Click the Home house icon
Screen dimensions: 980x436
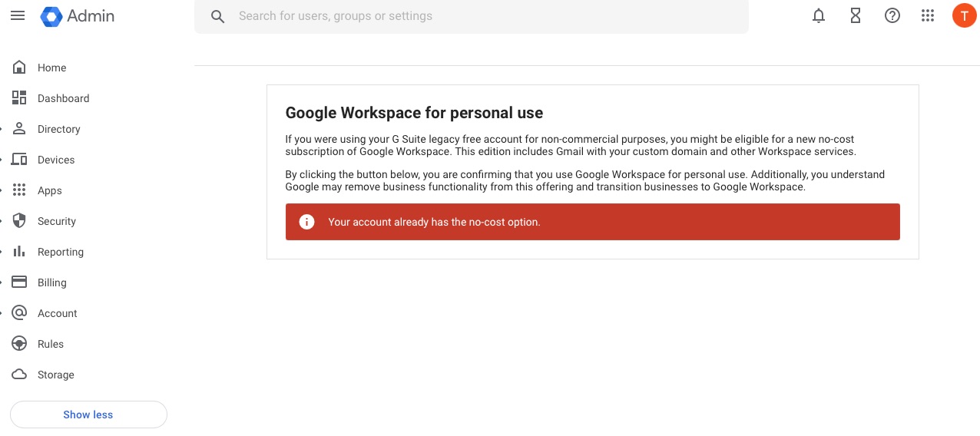pyautogui.click(x=19, y=68)
